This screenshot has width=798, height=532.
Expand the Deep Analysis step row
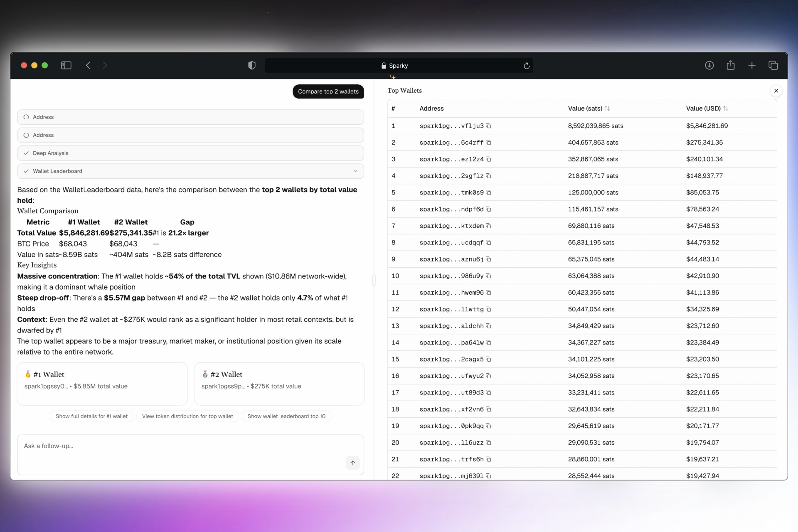click(x=190, y=153)
